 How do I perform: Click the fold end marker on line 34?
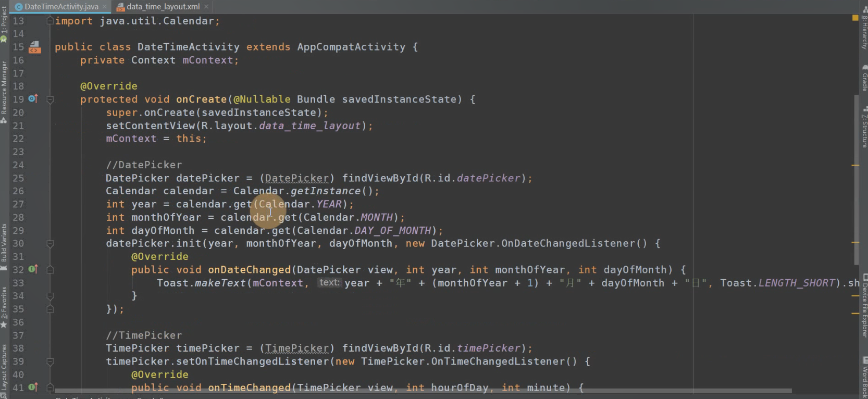(x=51, y=296)
